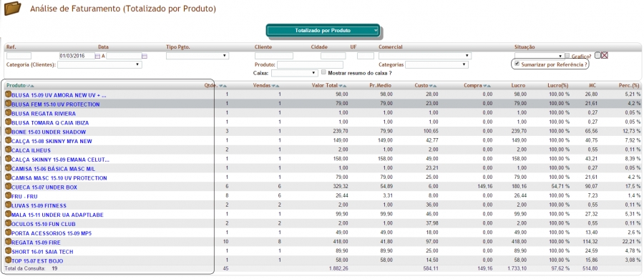Uncheck Sumarizar por Referência option
This screenshot has width=644, height=279.
pos(517,64)
